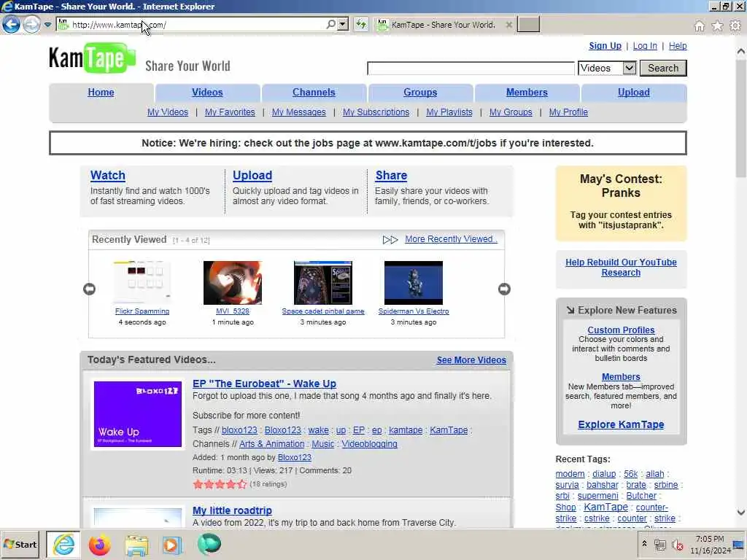The image size is (747, 560).
Task: Click the See More Videos link
Action: coord(471,360)
